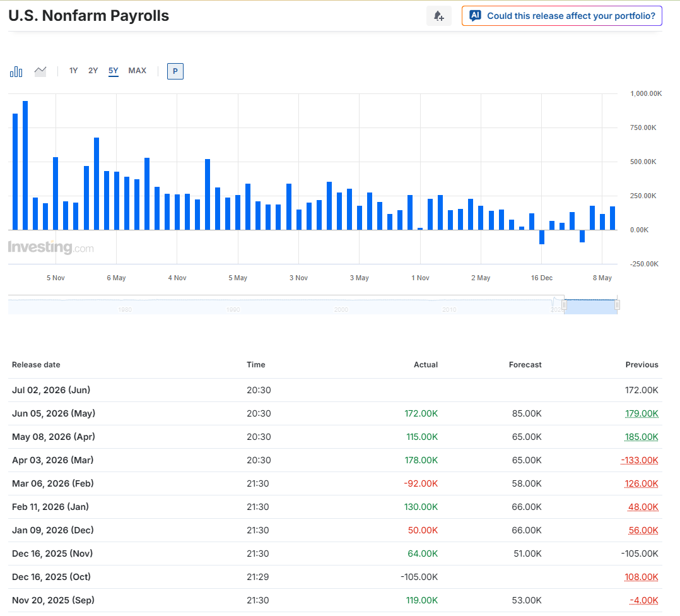Select the 2Y time range
Viewport: 680px width, 616px height.
pyautogui.click(x=93, y=71)
